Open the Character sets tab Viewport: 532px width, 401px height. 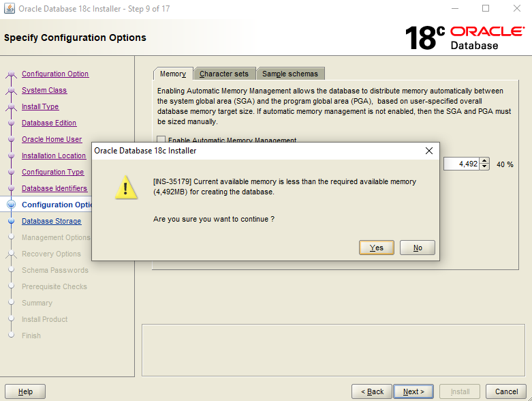coord(224,74)
